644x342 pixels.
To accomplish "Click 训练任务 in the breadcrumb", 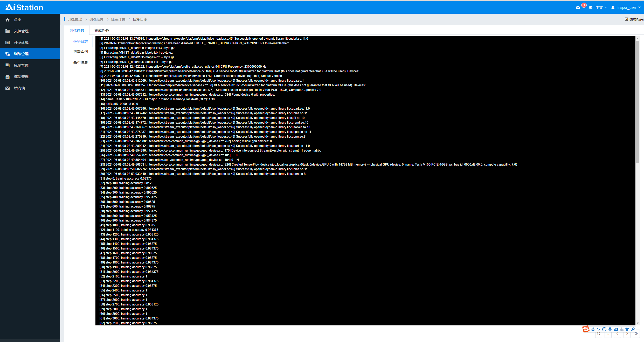I will click(96, 19).
